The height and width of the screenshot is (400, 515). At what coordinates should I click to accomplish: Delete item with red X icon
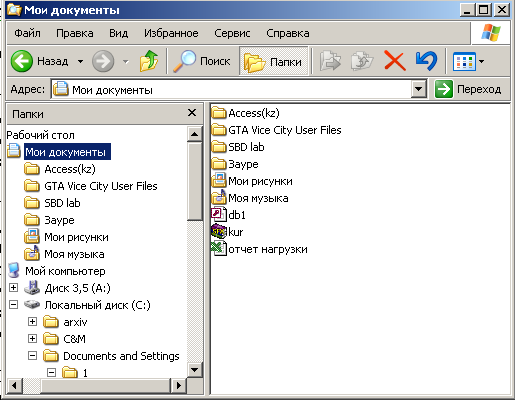[x=395, y=61]
